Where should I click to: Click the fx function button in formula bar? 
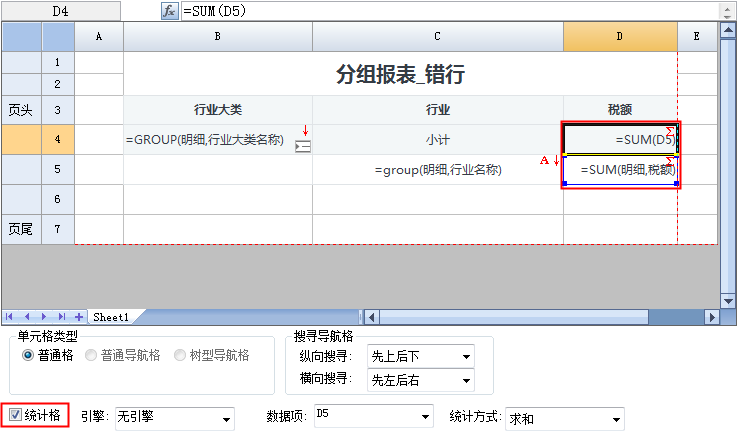[x=169, y=11]
